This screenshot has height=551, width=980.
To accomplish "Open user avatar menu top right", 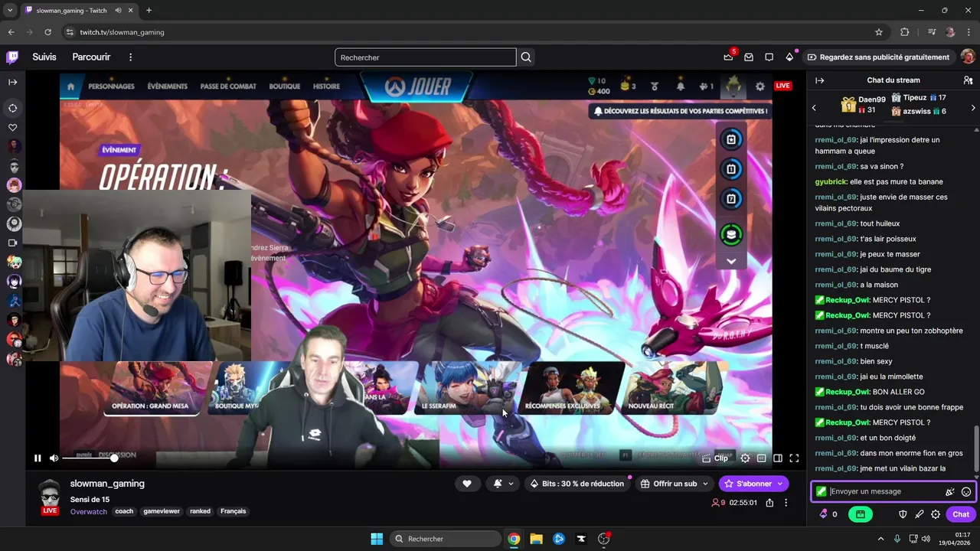I will (x=968, y=57).
